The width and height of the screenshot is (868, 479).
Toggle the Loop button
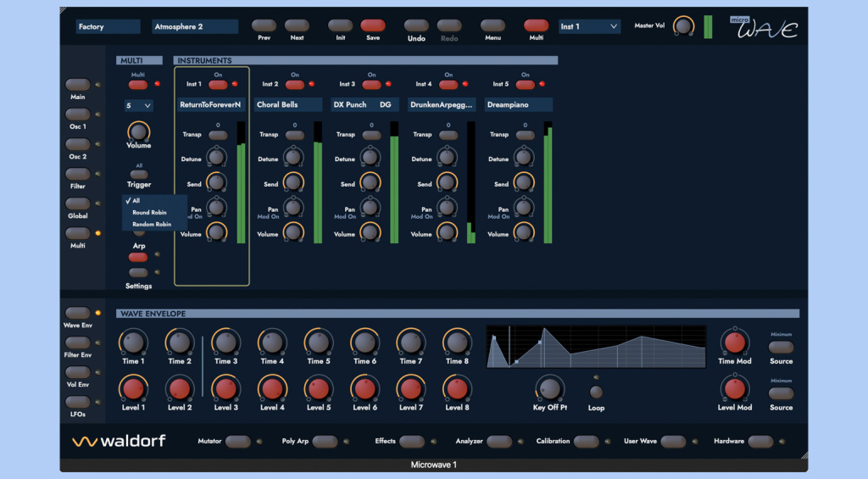click(x=596, y=392)
